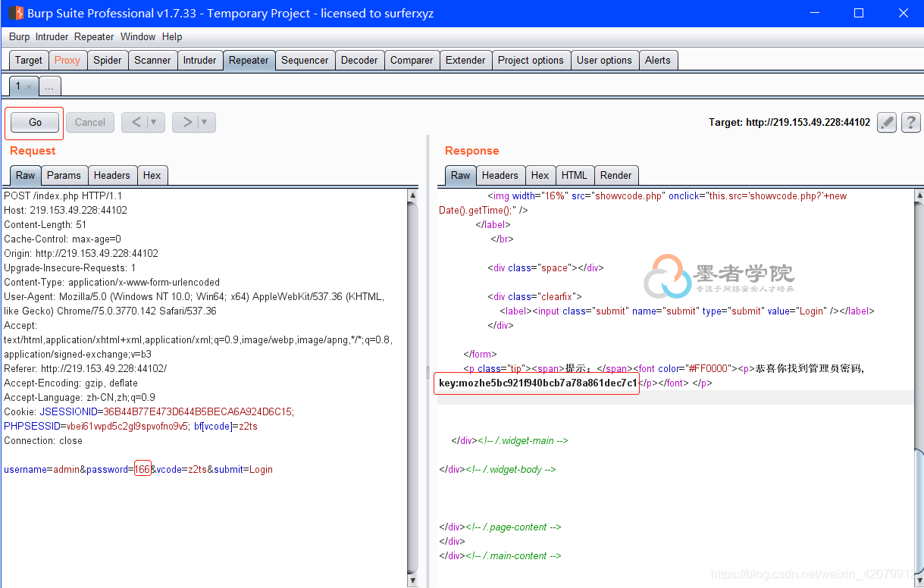This screenshot has width=924, height=588.
Task: Open the User options tab
Action: (x=604, y=61)
